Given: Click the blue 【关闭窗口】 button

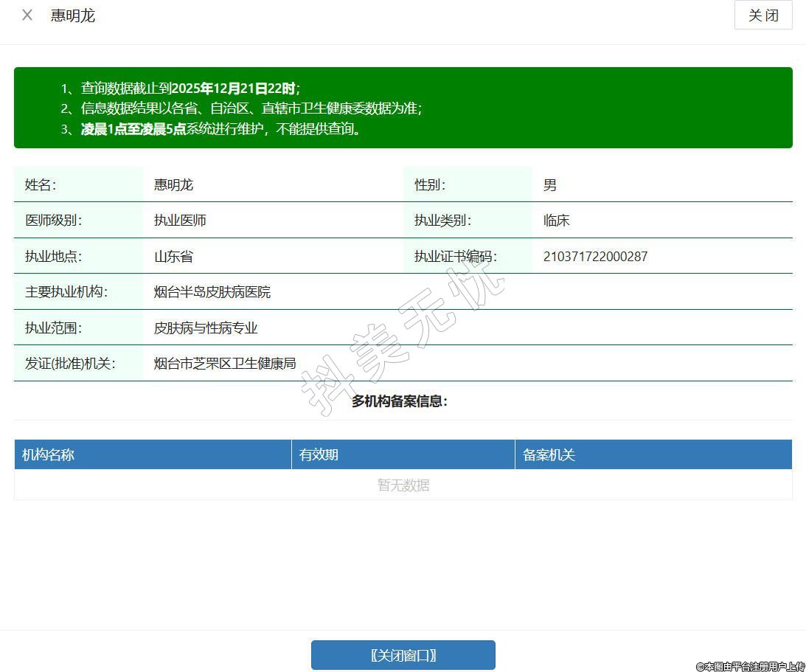Looking at the screenshot, I should click(403, 655).
